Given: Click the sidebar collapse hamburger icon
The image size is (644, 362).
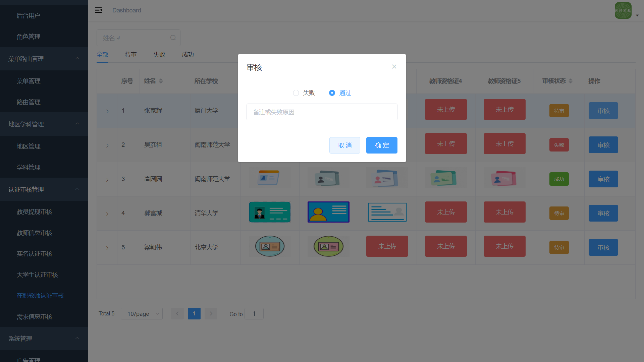Looking at the screenshot, I should 98,10.
